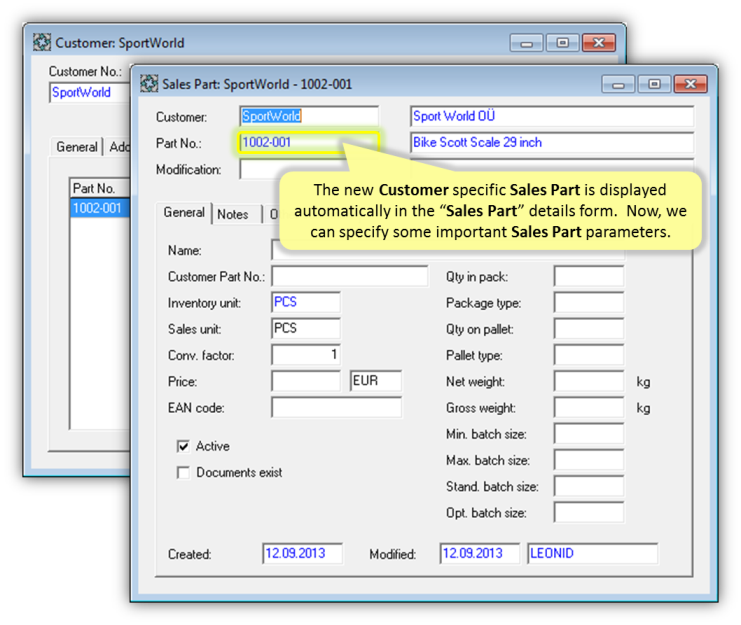Close the Customer: SportWorld window
The height and width of the screenshot is (625, 741).
(x=599, y=43)
